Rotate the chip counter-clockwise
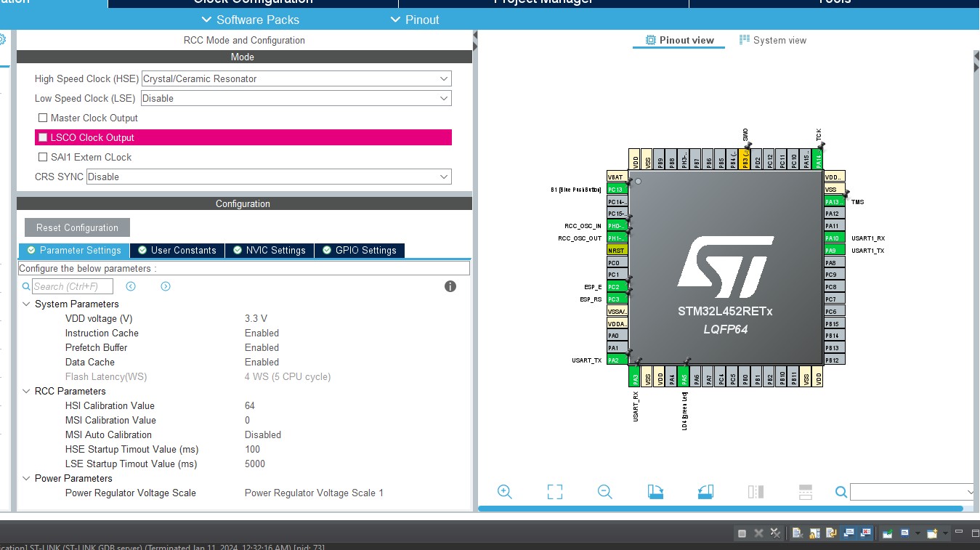Screen dimensions: 980x550 (705, 491)
